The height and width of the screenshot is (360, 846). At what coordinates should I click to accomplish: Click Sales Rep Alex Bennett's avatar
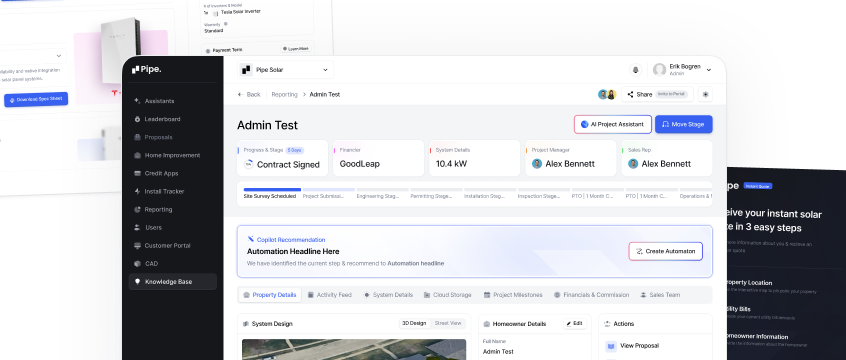click(x=633, y=164)
